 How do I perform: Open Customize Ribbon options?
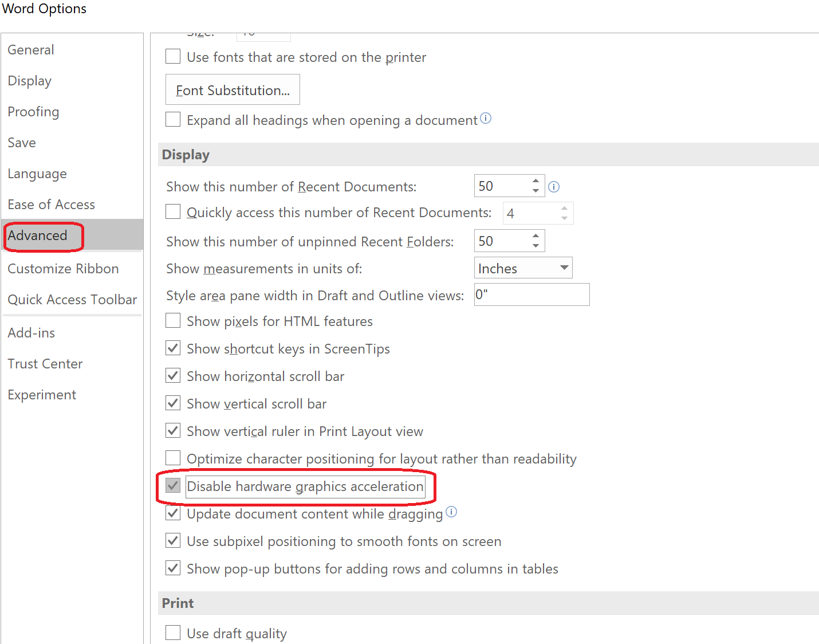pyautogui.click(x=72, y=269)
